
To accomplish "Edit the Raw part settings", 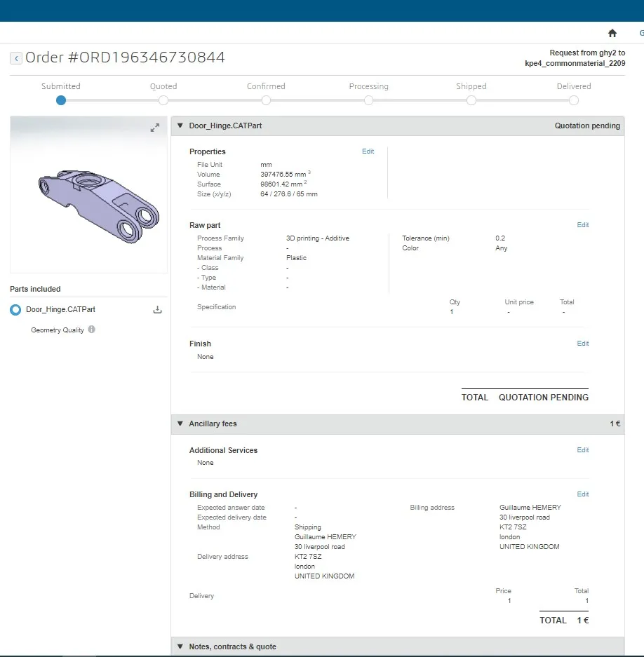I will (x=582, y=225).
